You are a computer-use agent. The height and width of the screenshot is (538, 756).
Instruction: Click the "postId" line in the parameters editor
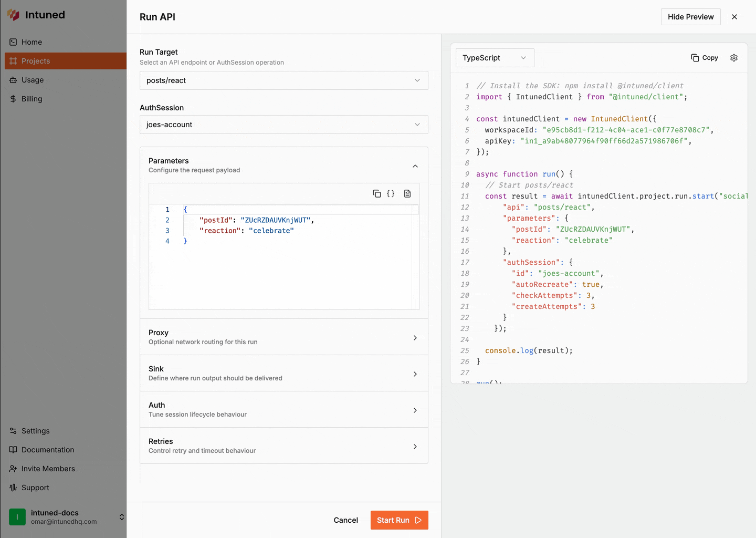tap(257, 220)
